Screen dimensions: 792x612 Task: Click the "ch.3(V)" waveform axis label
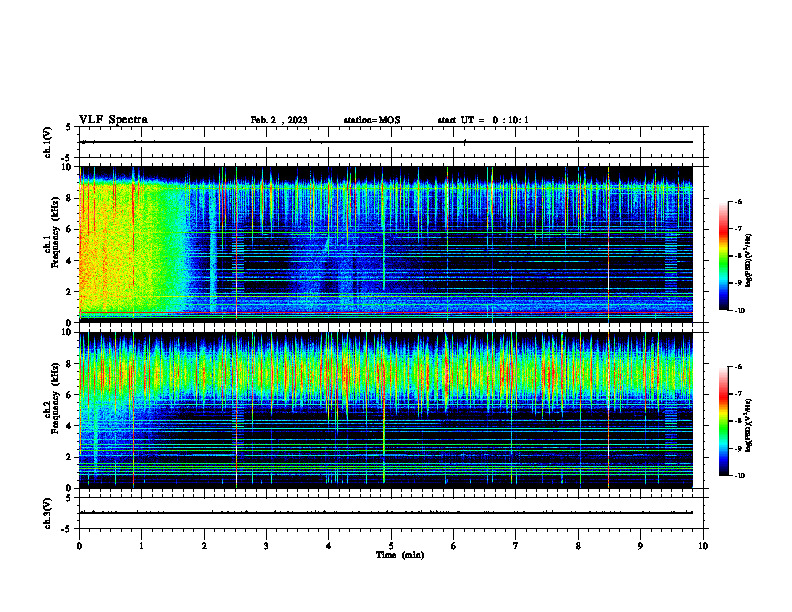pos(48,513)
